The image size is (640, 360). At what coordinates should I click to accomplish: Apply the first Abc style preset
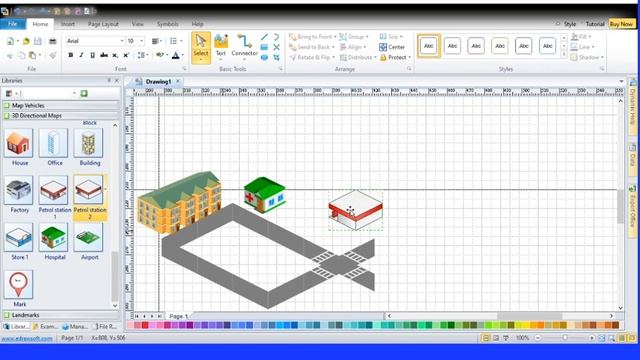point(429,46)
